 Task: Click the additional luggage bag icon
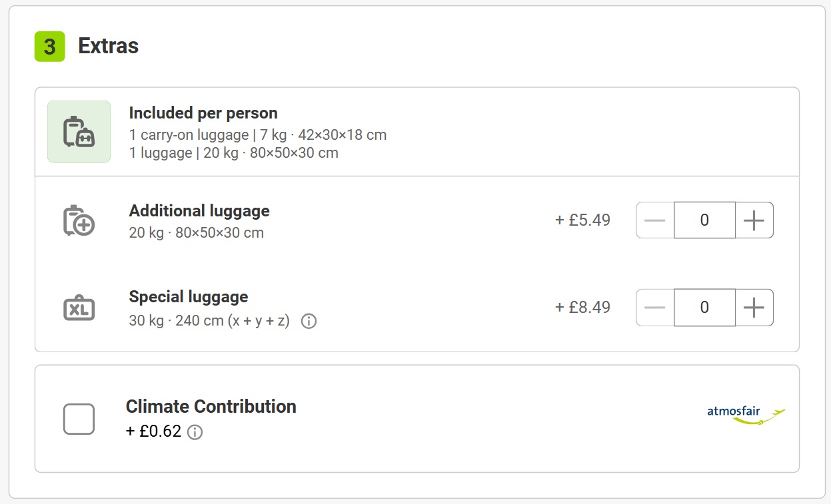(x=79, y=220)
